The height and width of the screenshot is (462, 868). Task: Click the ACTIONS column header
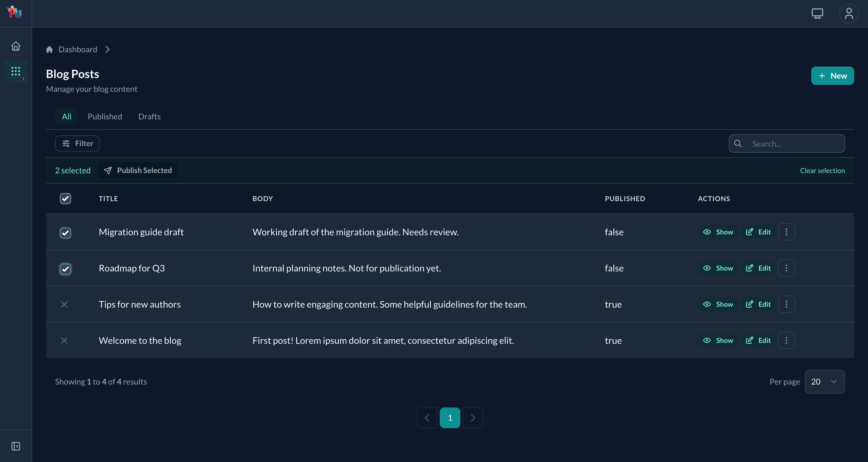tap(714, 199)
